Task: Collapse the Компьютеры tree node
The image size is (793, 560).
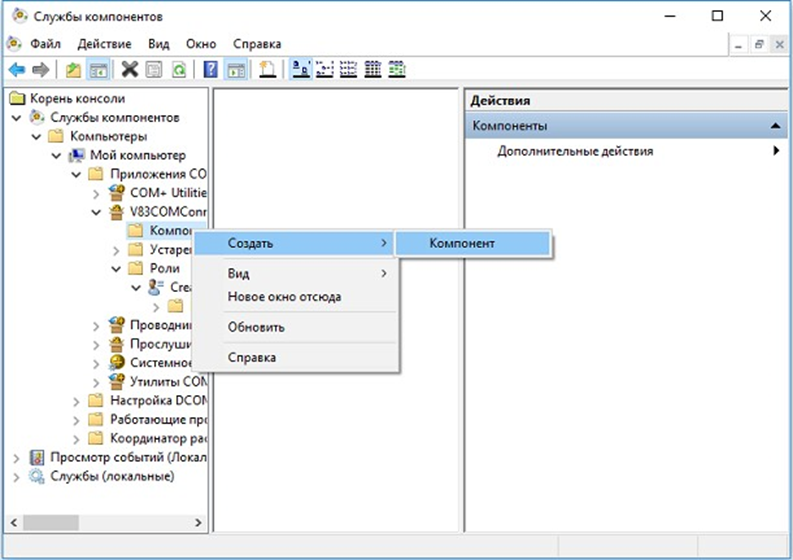Action: pyautogui.click(x=36, y=137)
